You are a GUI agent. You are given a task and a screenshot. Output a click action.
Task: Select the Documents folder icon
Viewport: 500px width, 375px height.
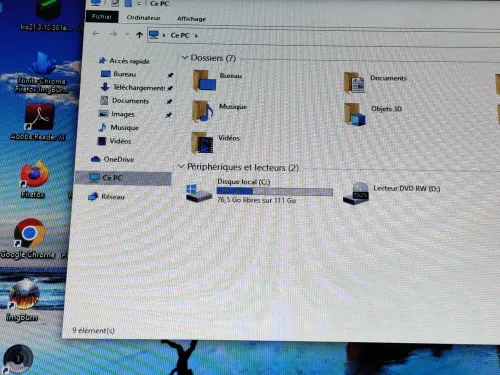[354, 82]
